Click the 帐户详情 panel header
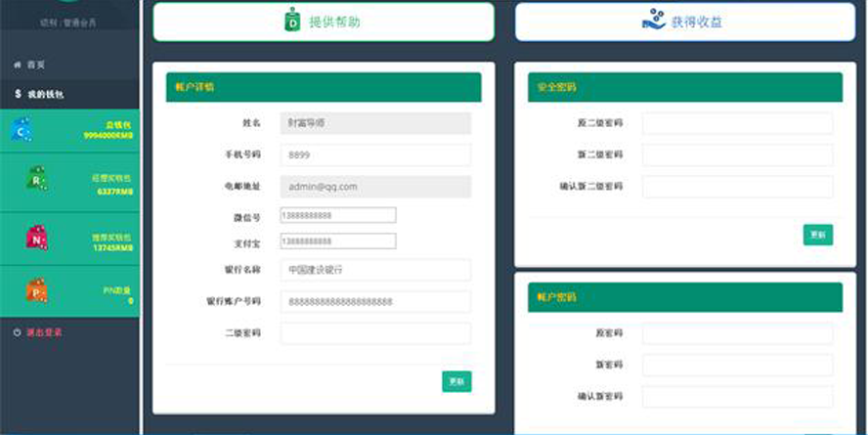This screenshot has width=868, height=435. pyautogui.click(x=324, y=87)
